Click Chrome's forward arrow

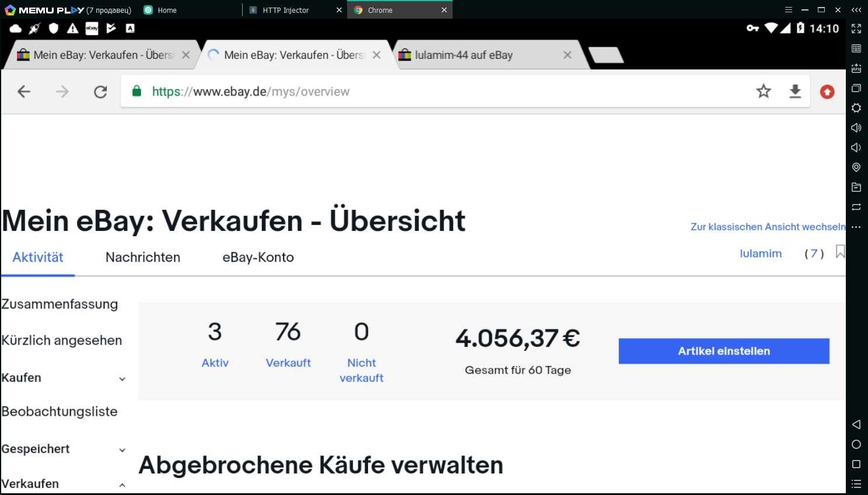point(62,92)
